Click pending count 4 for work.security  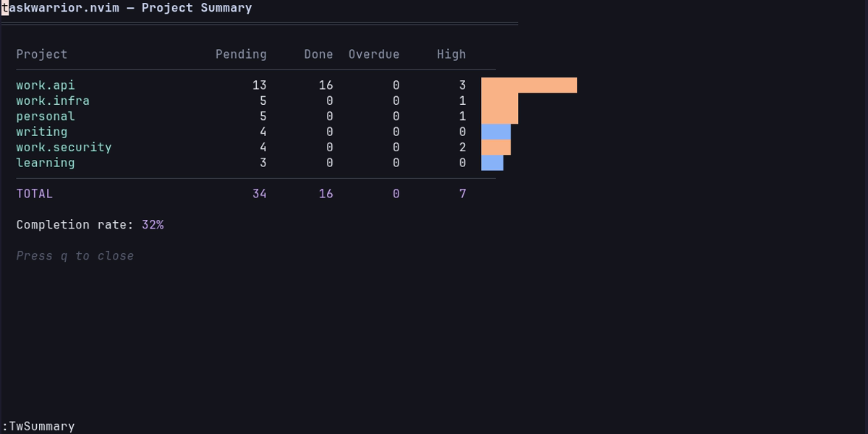(x=263, y=147)
